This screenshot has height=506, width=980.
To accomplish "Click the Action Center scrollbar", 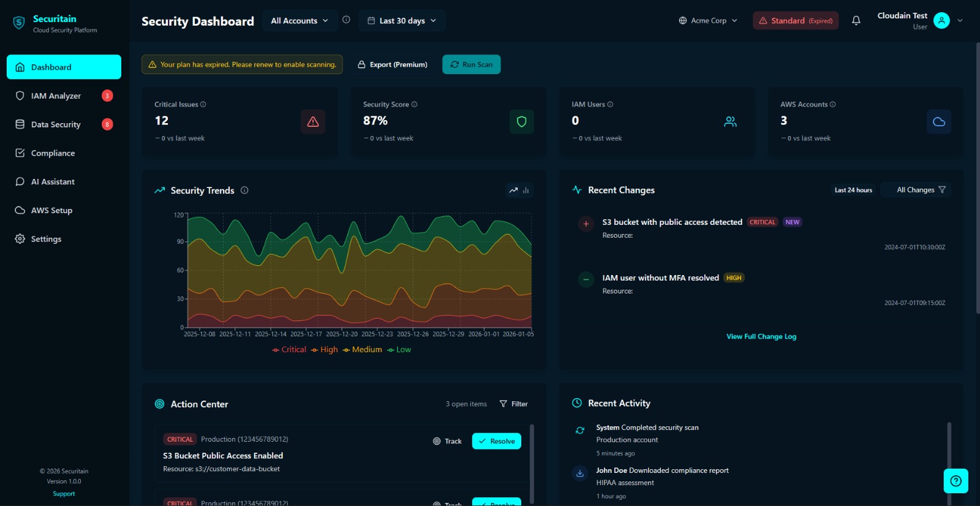I will [532, 463].
